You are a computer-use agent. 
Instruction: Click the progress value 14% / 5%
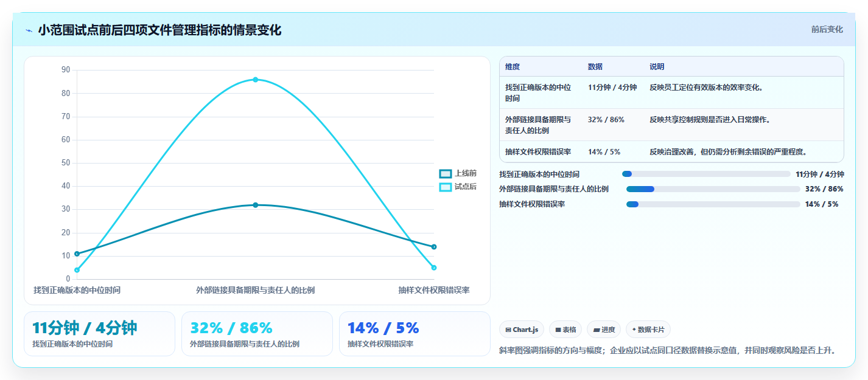click(x=822, y=204)
